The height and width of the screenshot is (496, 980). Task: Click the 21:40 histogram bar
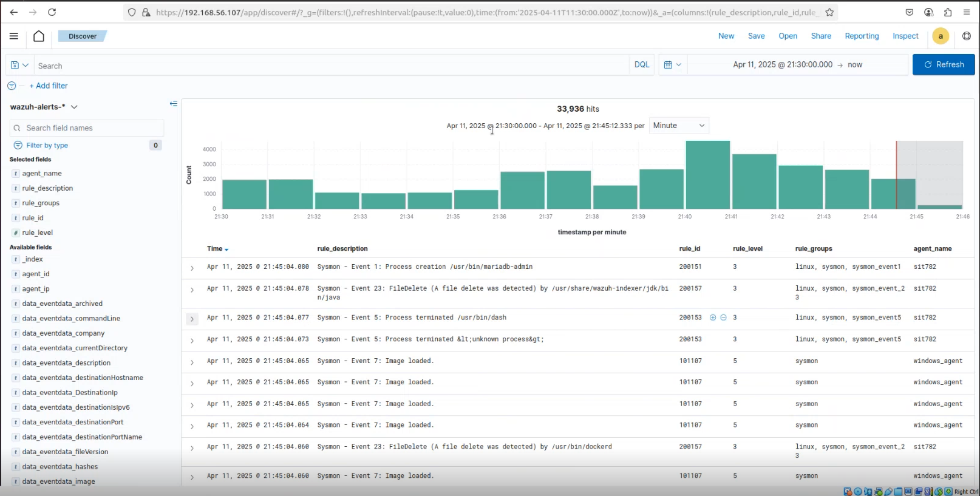coord(708,175)
